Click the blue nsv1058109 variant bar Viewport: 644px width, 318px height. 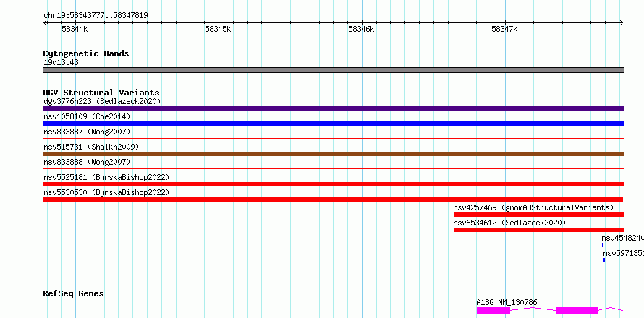tap(333, 124)
